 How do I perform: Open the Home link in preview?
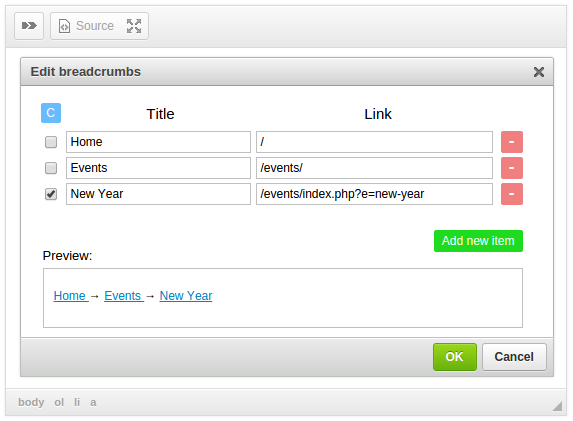[71, 296]
